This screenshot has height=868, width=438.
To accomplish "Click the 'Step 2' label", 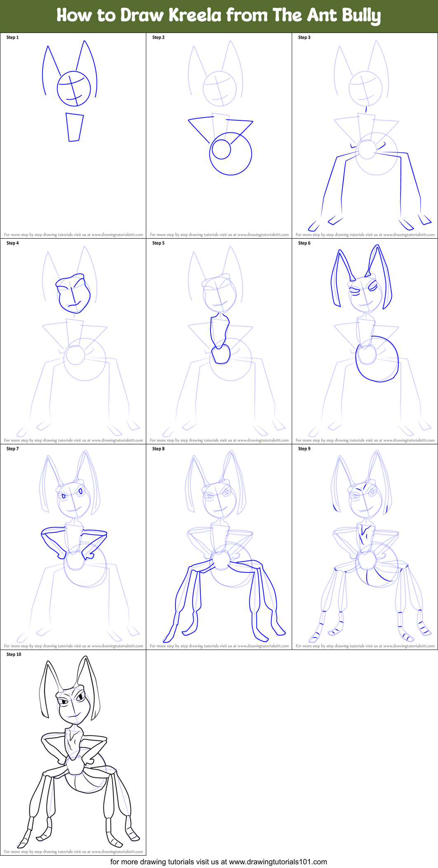I will (159, 38).
